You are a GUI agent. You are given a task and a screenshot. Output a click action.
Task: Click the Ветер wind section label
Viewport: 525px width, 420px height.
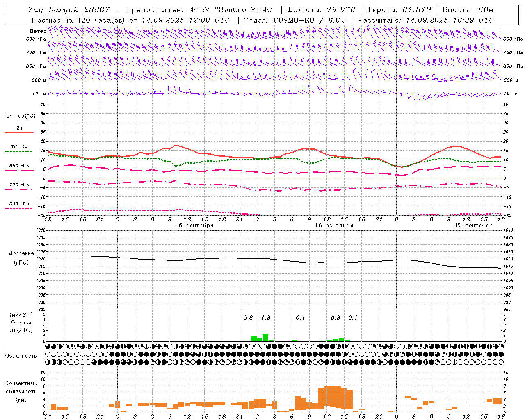38,31
